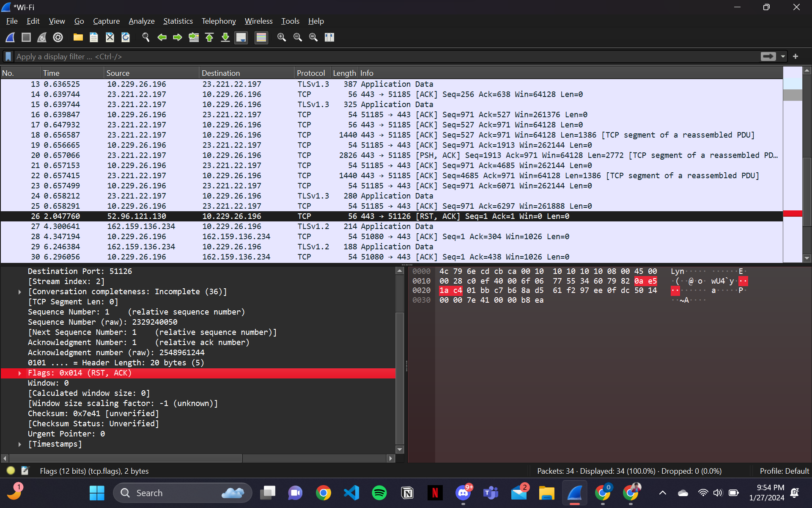Open capture options gear icon
Image resolution: width=812 pixels, height=508 pixels.
pos(58,37)
